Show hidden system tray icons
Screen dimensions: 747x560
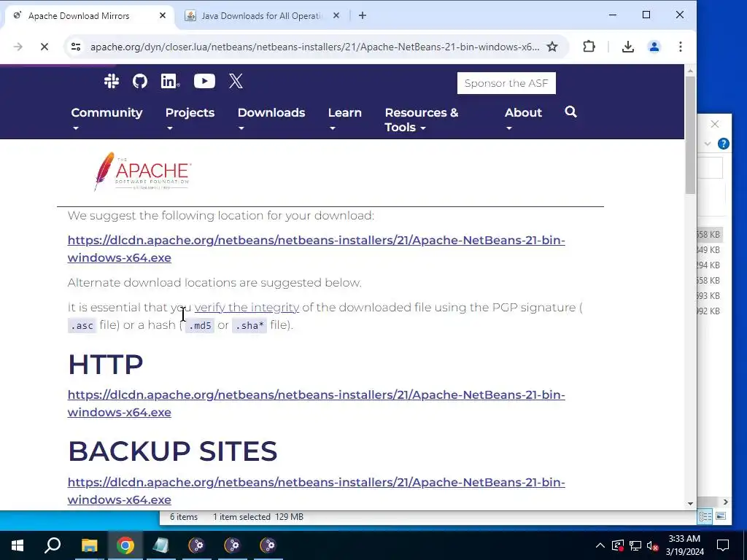pyautogui.click(x=600, y=545)
